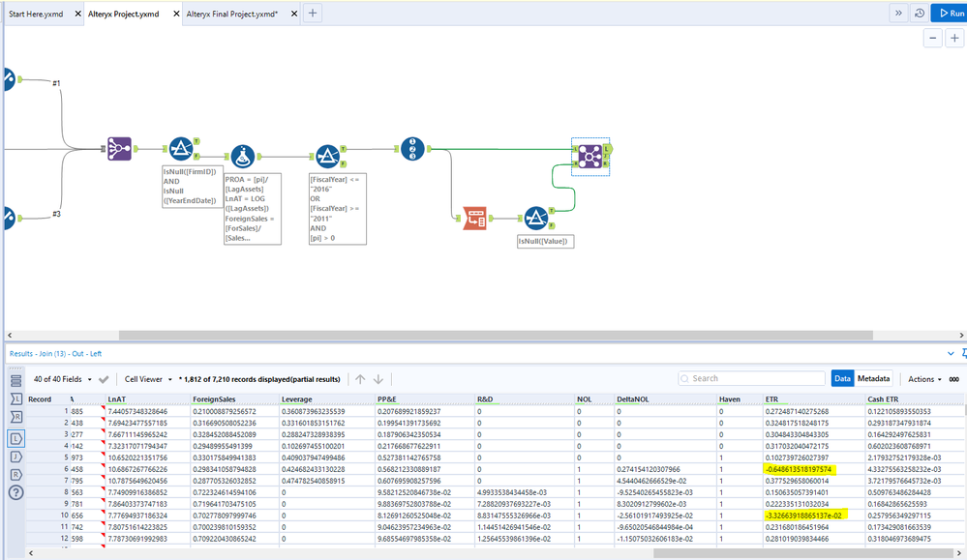Select the red Report Render tool

476,217
